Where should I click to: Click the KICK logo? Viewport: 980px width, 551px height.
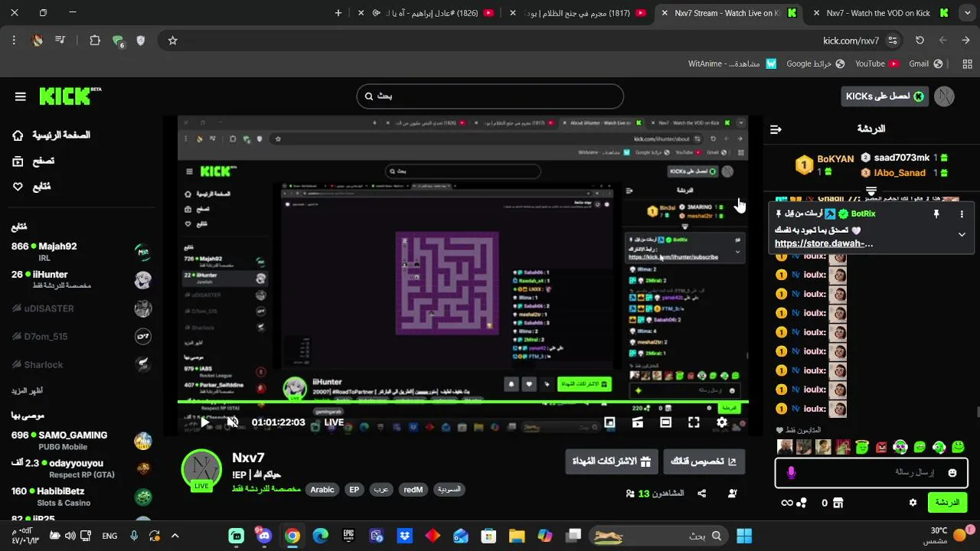tap(69, 96)
